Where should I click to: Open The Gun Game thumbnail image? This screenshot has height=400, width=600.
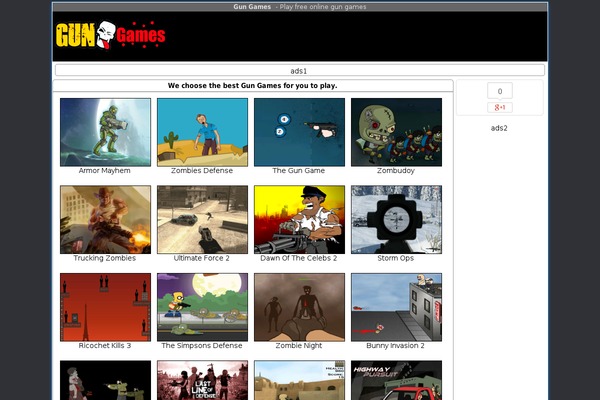pyautogui.click(x=299, y=132)
